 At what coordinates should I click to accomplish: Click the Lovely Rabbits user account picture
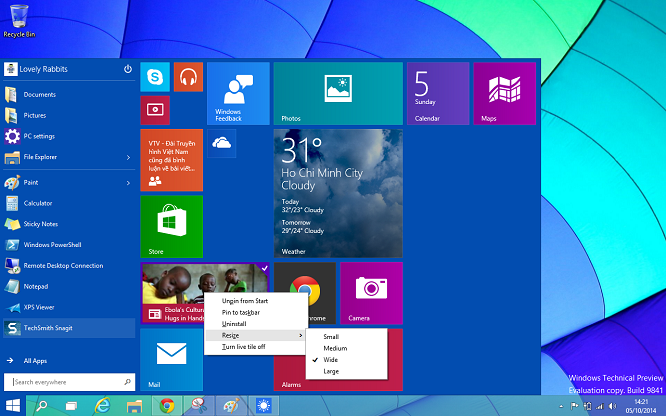pos(11,69)
